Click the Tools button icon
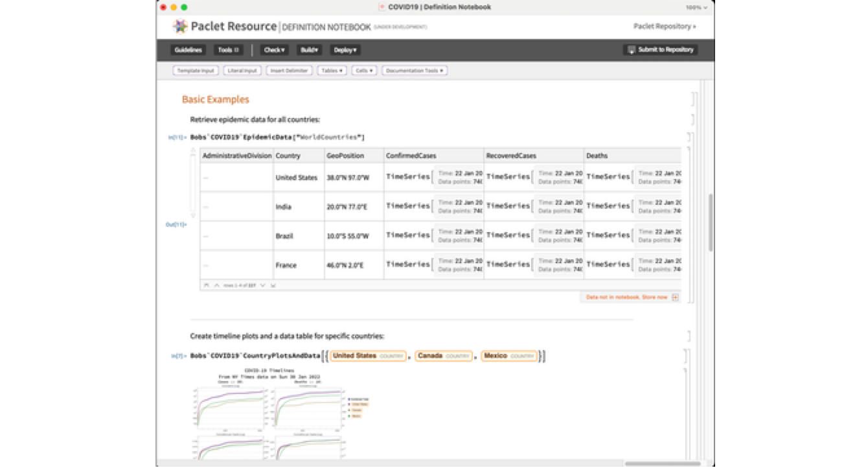Screen dimensions: 868x468 [236, 50]
